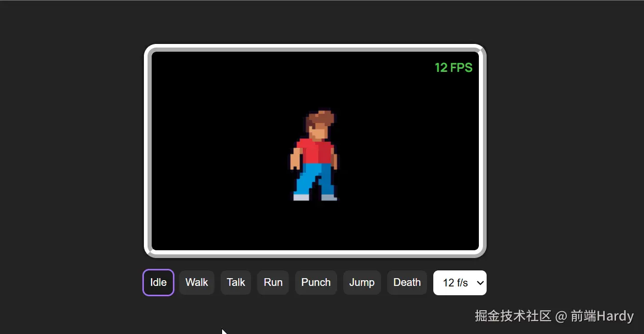Viewport: 644px width, 334px height.
Task: Switch to the Walk animation
Action: click(x=197, y=282)
